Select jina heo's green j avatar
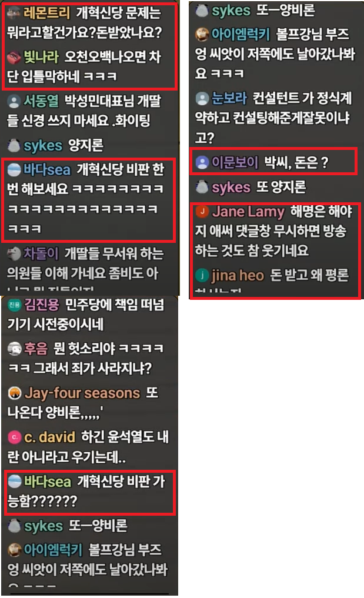This screenshot has height=598, width=364. [x=202, y=275]
